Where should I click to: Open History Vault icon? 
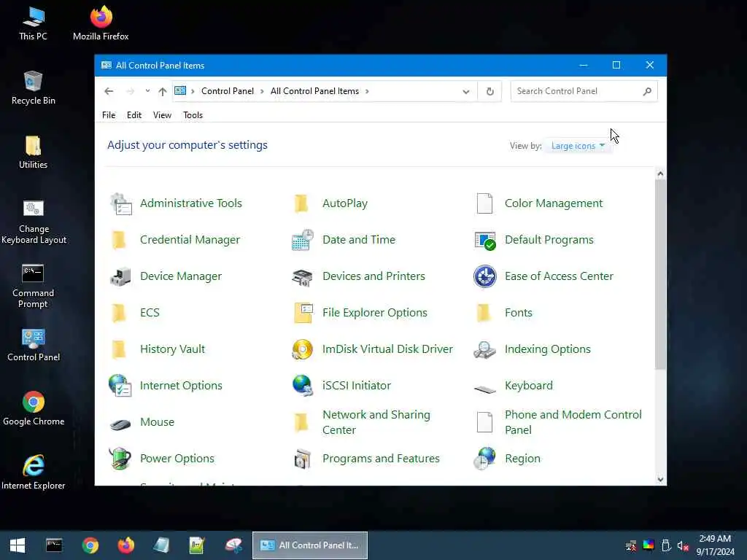(119, 349)
